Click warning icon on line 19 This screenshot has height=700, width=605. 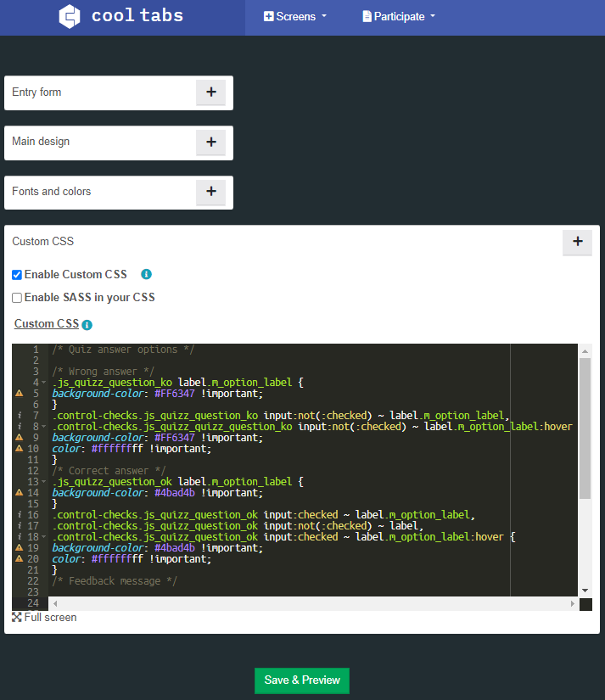pyautogui.click(x=20, y=547)
